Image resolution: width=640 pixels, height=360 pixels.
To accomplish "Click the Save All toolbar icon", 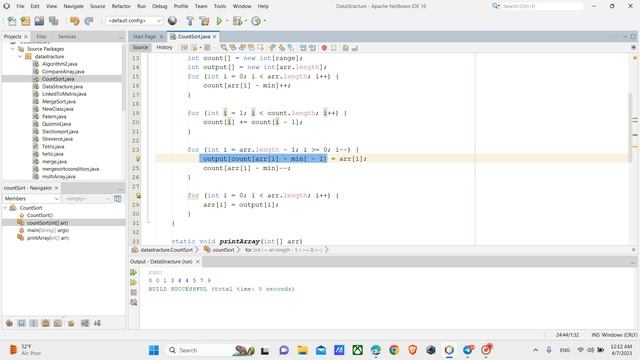I will [x=53, y=21].
